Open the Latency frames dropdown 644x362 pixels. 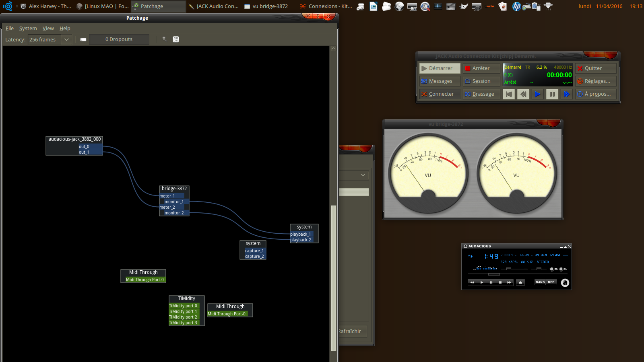pyautogui.click(x=66, y=39)
